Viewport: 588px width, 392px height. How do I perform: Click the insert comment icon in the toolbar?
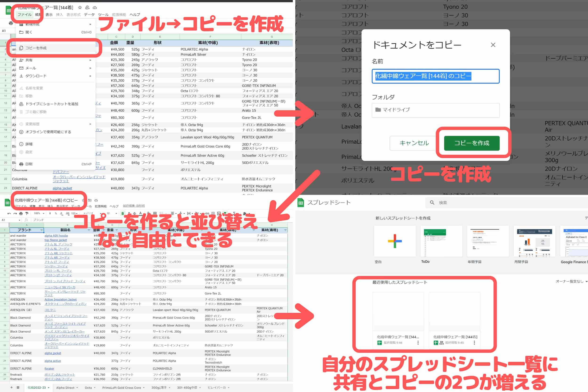pyautogui.click(x=213, y=214)
